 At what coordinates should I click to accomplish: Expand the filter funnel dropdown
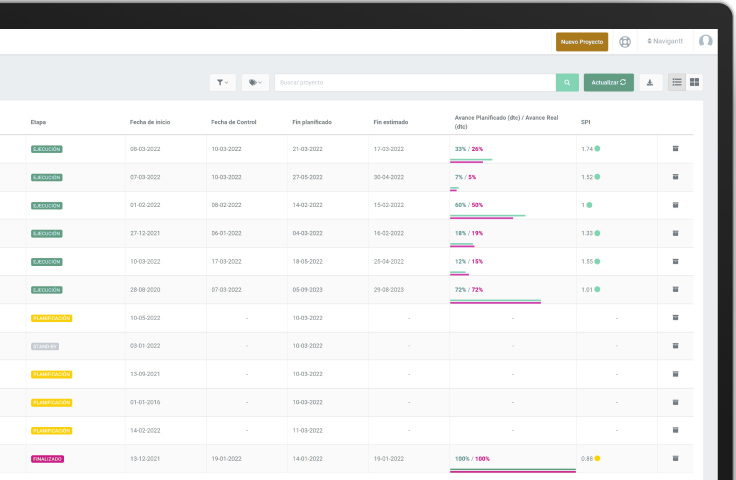click(x=222, y=83)
